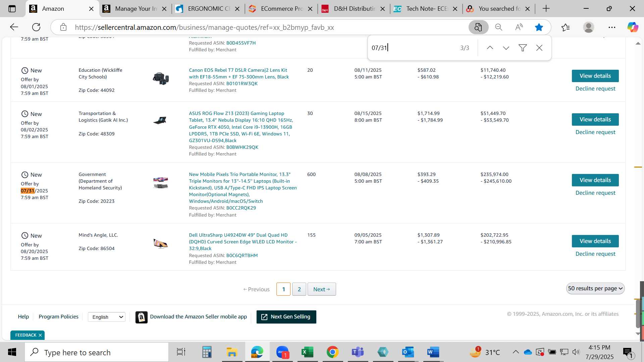
Task: Open Zoom from the taskbar
Action: [282, 352]
